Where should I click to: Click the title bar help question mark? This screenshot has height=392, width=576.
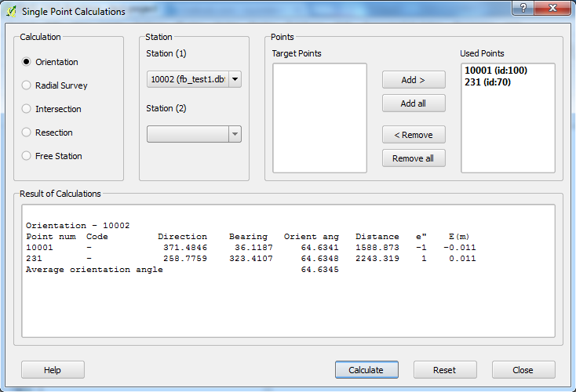[521, 9]
